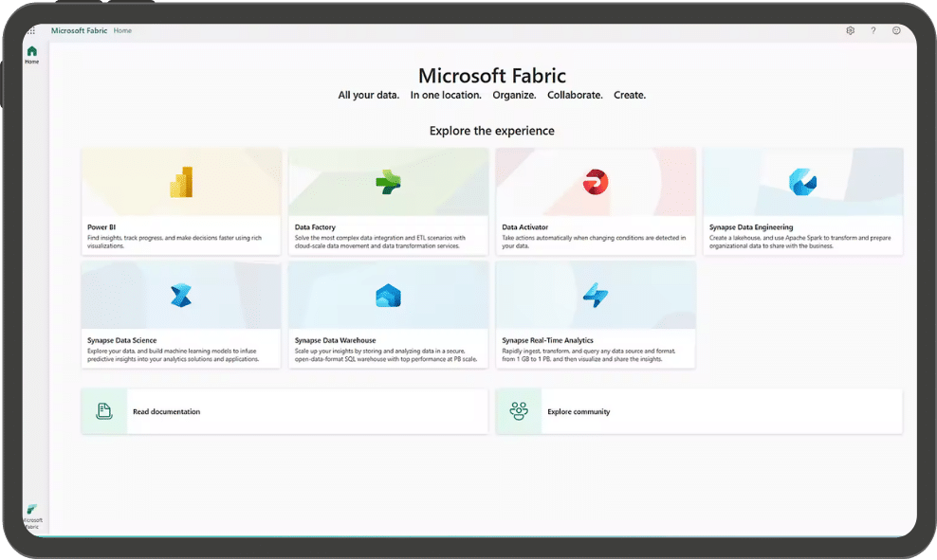This screenshot has height=560, width=937.
Task: Open the Synapse Real-Time Analytics card title
Action: (x=547, y=340)
